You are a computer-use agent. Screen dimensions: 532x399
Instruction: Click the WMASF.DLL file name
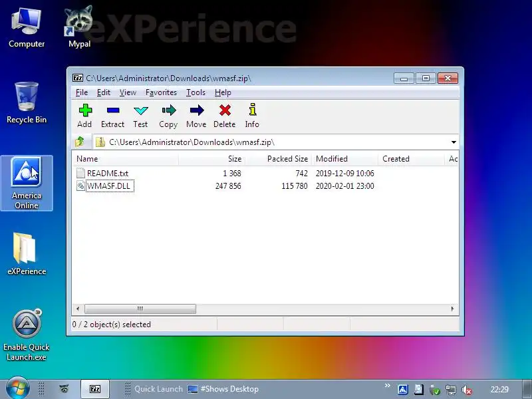coord(108,186)
